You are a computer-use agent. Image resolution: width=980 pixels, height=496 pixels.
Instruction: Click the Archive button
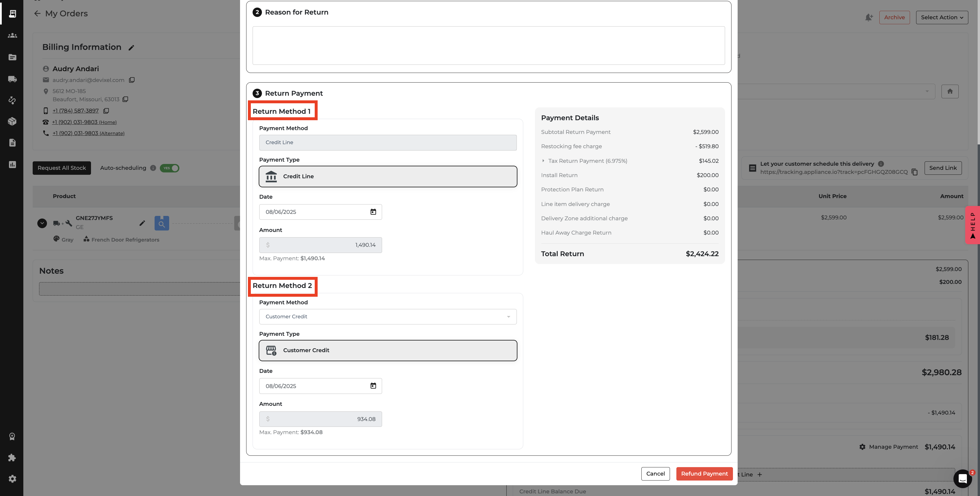pyautogui.click(x=895, y=18)
